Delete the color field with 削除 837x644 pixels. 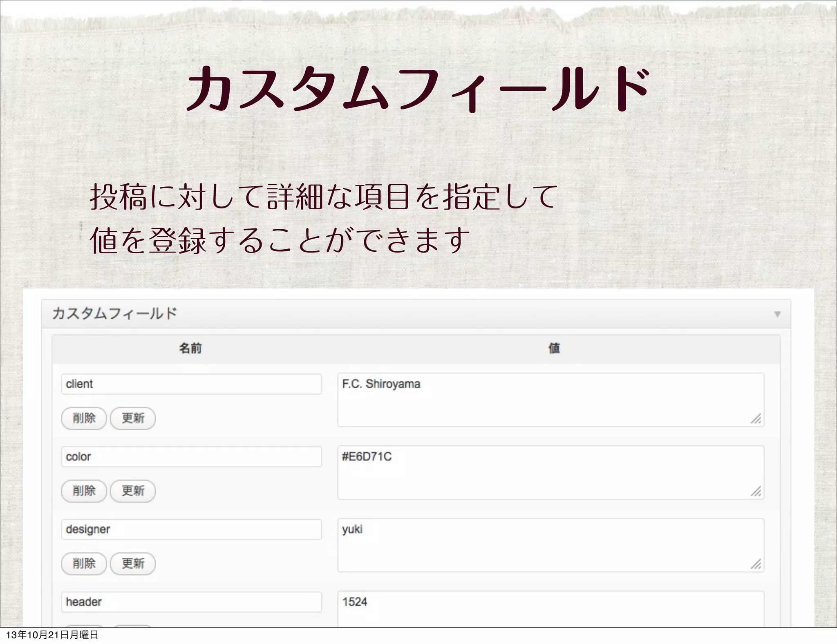click(84, 491)
